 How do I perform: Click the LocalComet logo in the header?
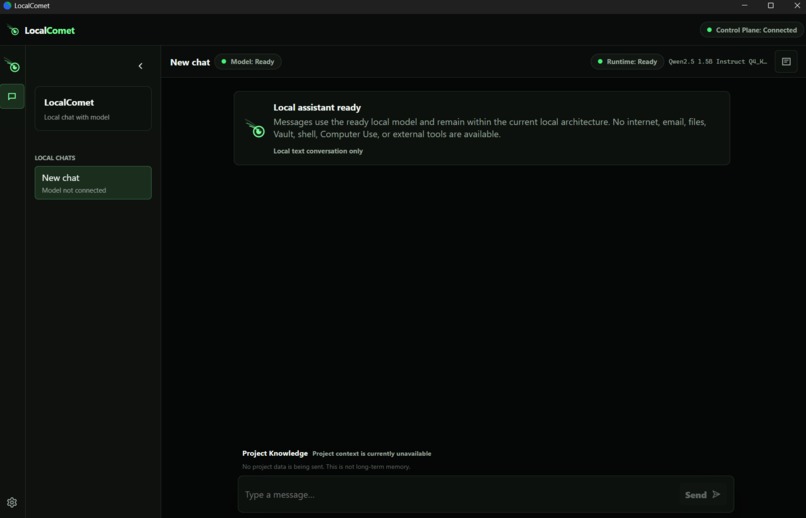coord(41,30)
